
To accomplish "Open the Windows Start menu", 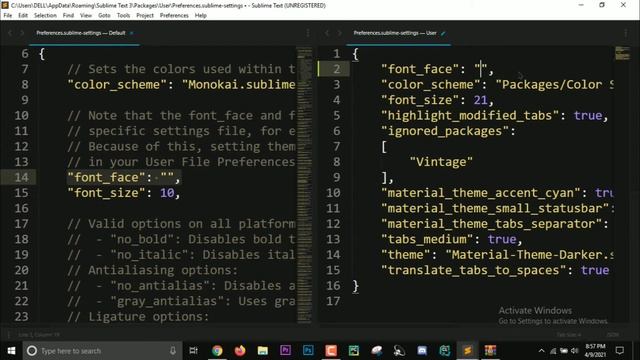I will pyautogui.click(x=11, y=351).
